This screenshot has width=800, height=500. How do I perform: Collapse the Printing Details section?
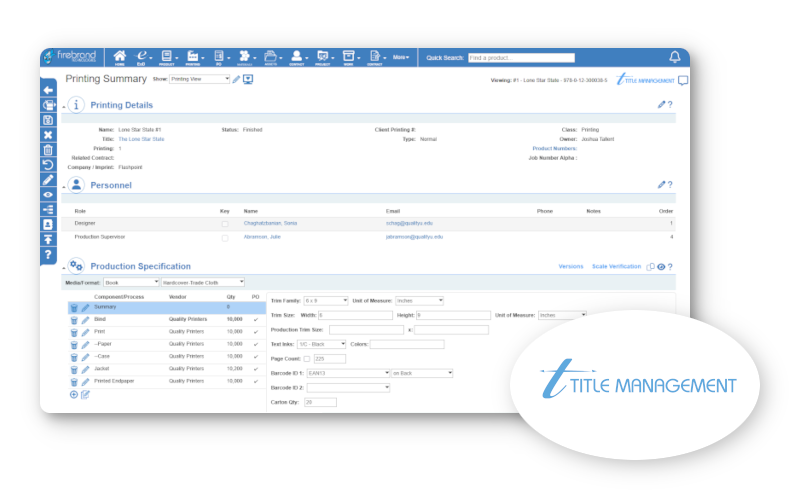(64, 107)
